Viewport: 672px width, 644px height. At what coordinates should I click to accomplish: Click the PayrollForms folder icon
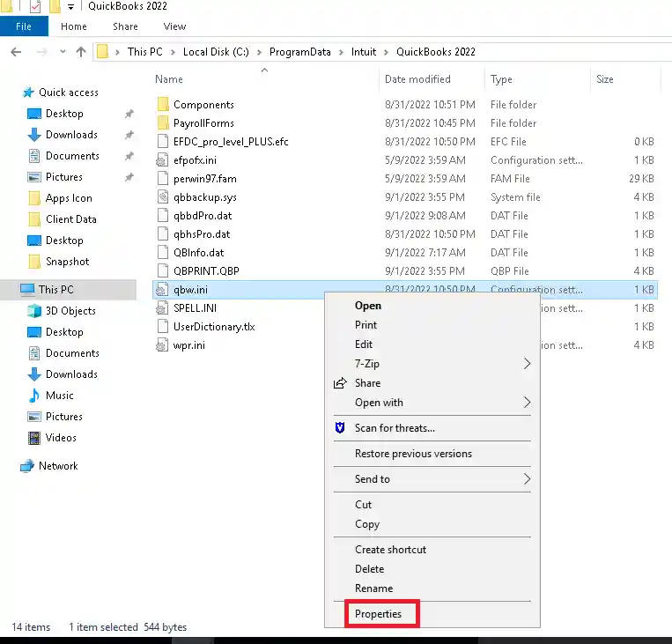pyautogui.click(x=163, y=123)
